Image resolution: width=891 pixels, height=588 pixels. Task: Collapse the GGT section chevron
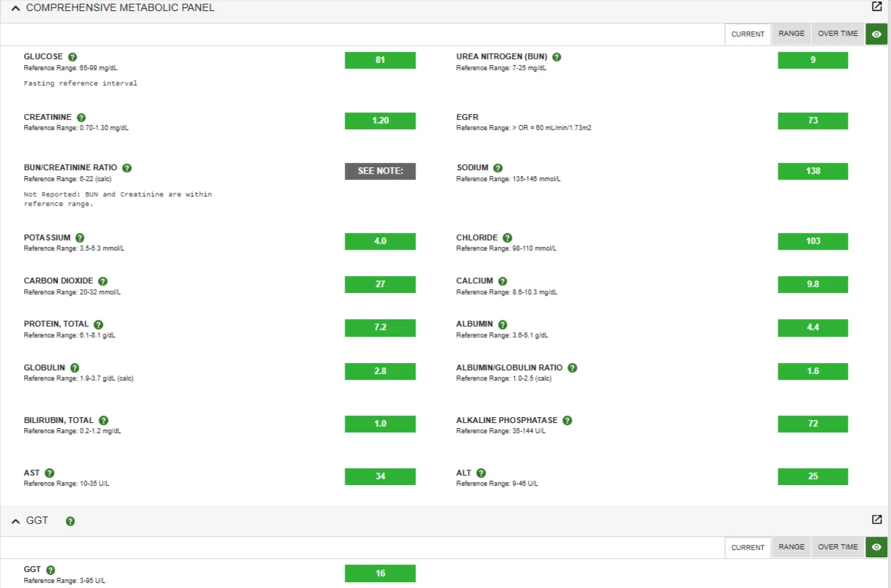point(15,521)
